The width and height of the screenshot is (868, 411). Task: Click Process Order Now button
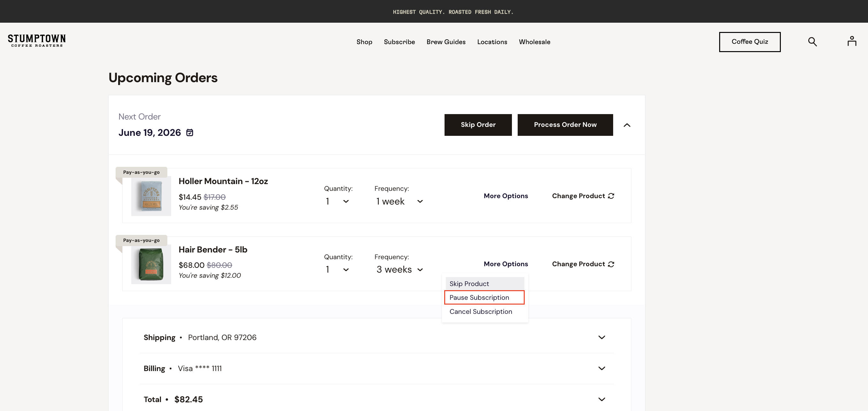(565, 125)
